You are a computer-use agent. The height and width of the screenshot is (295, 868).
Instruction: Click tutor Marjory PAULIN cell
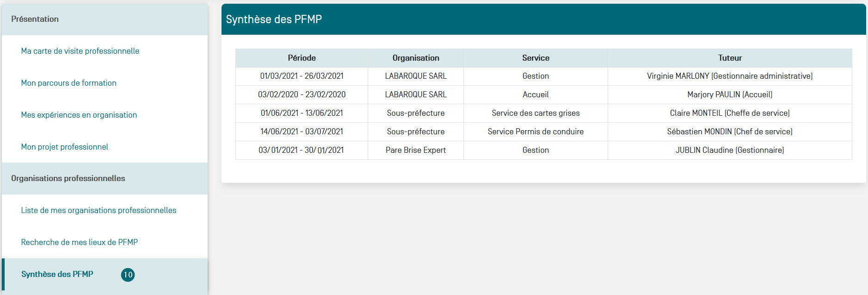(x=730, y=94)
